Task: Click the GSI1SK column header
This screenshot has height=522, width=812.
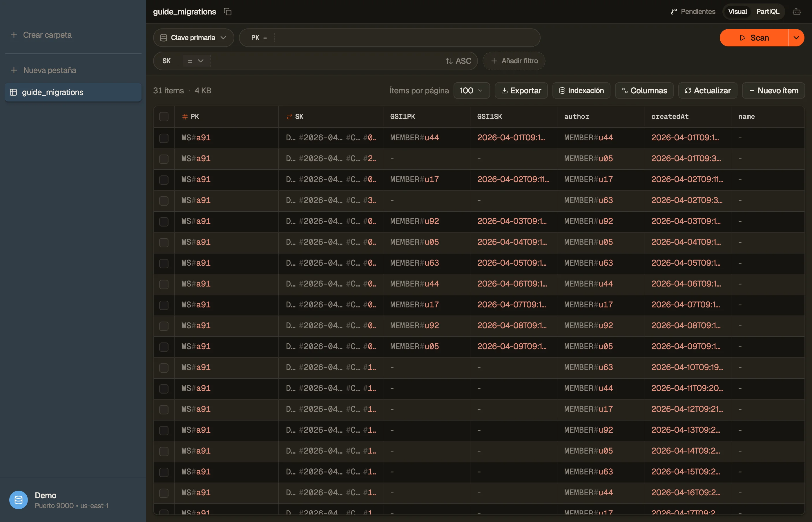Action: pyautogui.click(x=513, y=117)
